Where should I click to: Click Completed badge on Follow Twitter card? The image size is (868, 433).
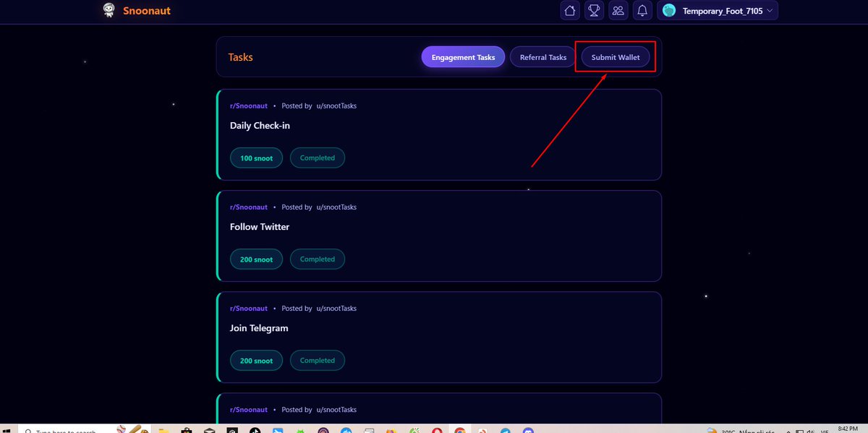pyautogui.click(x=318, y=259)
